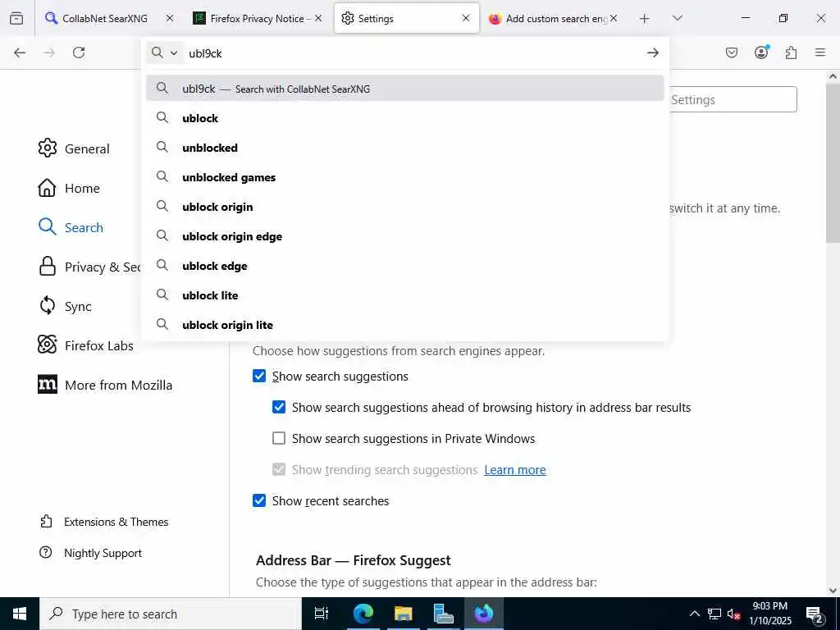
Task: Open Task View in the taskbar
Action: (x=321, y=614)
